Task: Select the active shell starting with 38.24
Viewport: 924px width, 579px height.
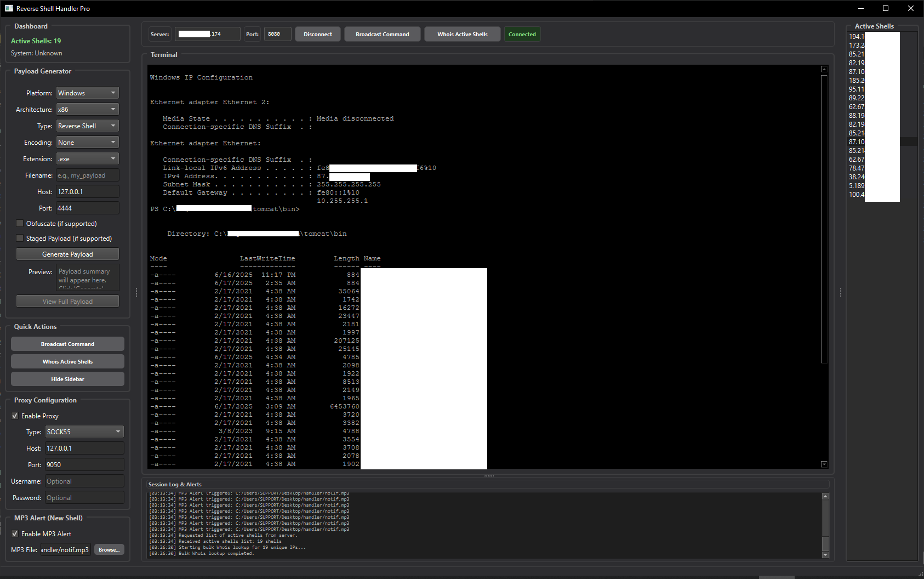Action: point(881,177)
